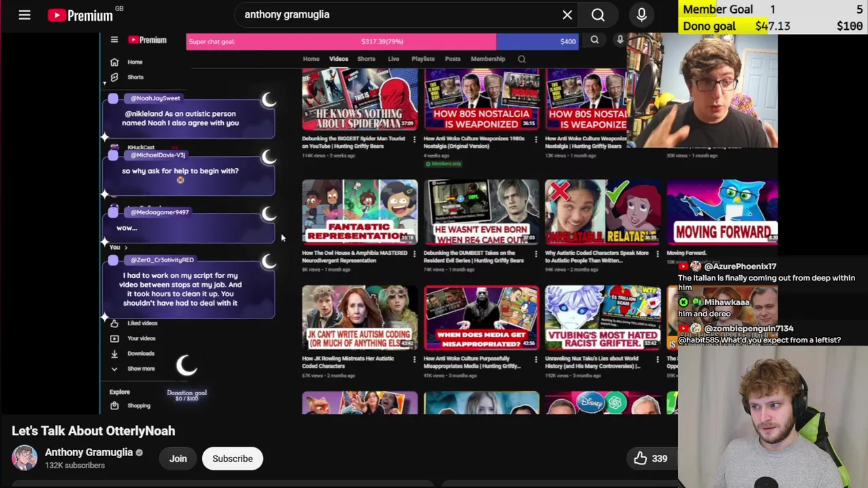Open Anthony Gramuglia channel name link
868x488 pixels.
pos(89,452)
